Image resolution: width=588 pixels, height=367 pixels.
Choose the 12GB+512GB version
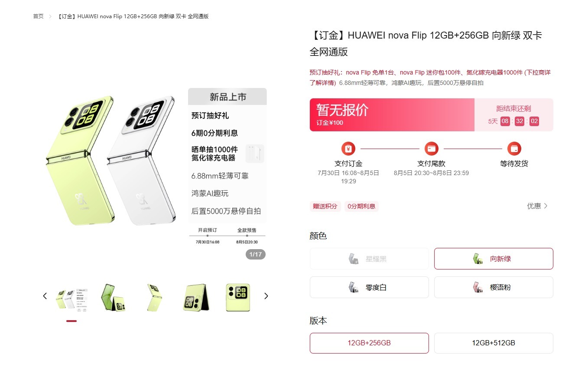pos(494,343)
